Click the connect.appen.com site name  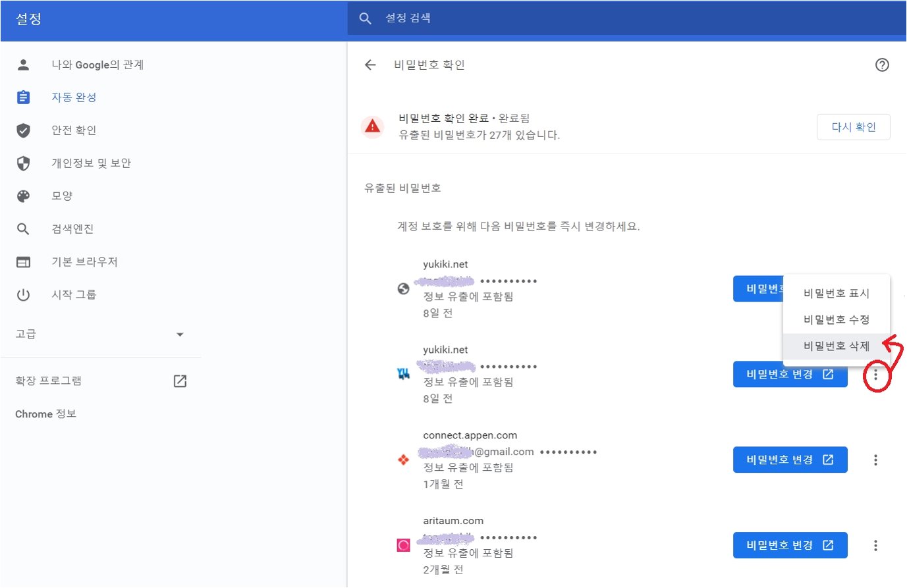(x=470, y=435)
